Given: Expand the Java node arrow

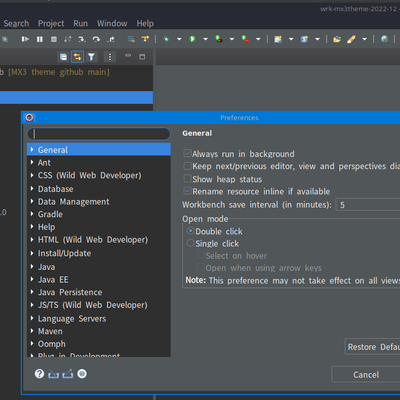Looking at the screenshot, I should pyautogui.click(x=32, y=267).
